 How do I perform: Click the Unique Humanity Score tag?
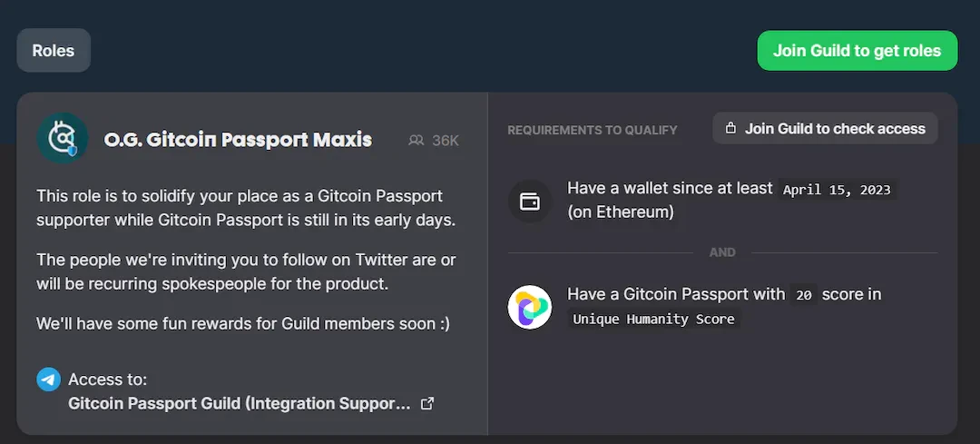tap(653, 319)
